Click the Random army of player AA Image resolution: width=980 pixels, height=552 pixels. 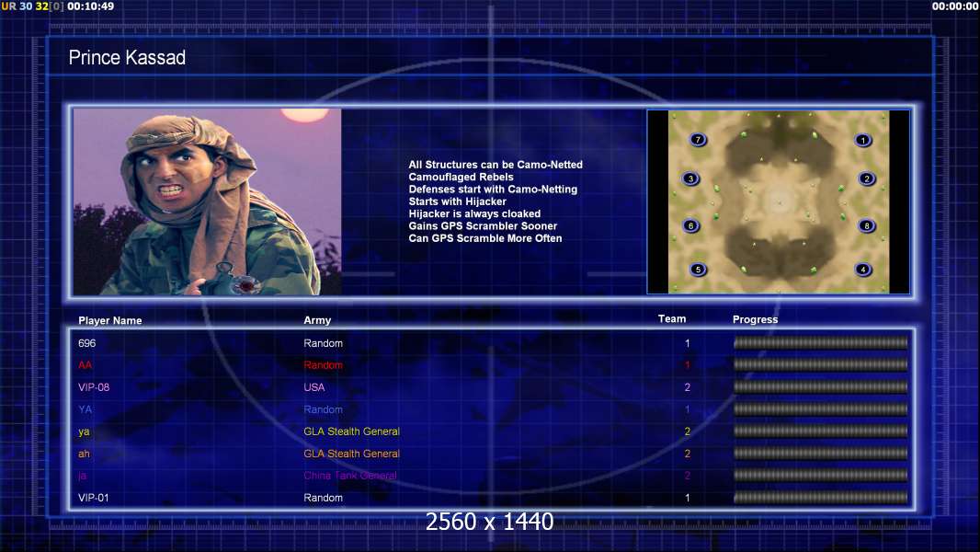323,365
